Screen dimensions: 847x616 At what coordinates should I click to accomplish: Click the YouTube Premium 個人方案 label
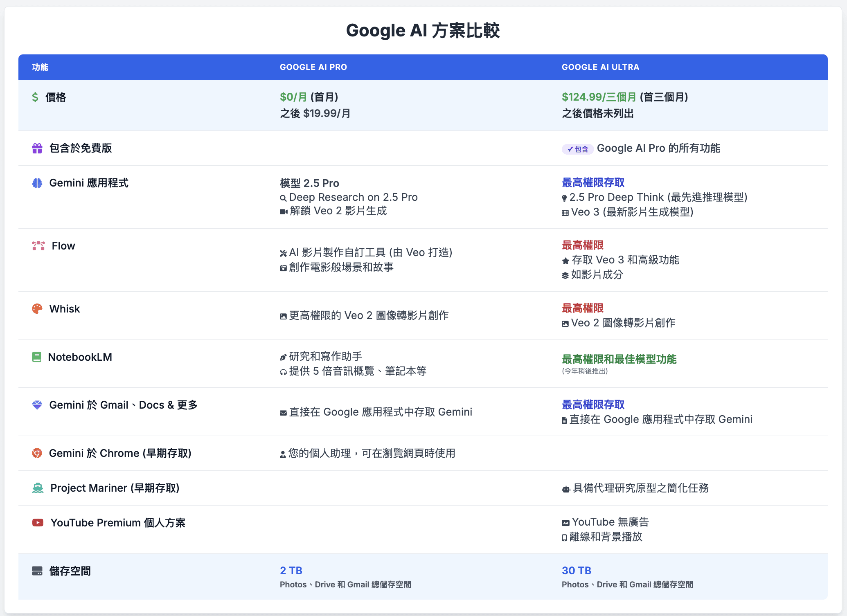pyautogui.click(x=118, y=523)
